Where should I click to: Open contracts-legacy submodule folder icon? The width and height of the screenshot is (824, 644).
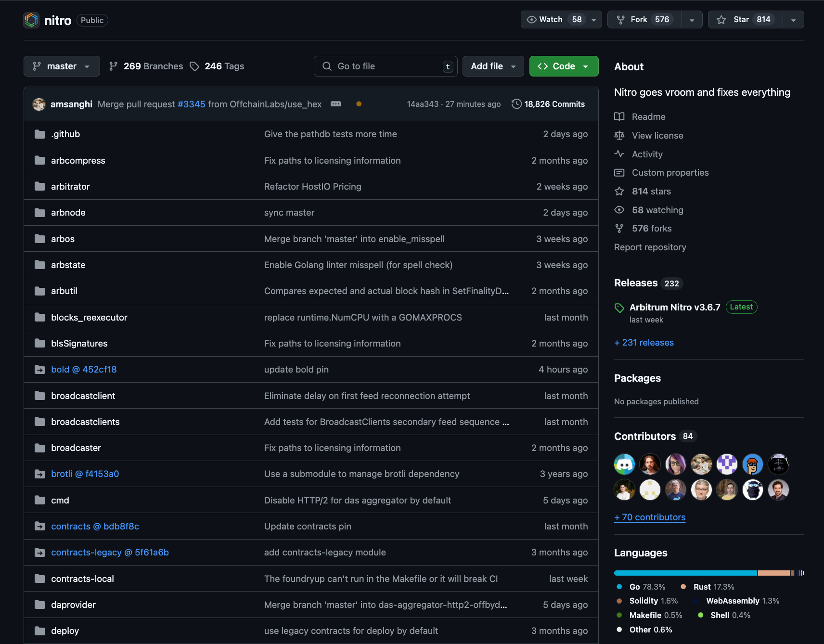(x=40, y=553)
